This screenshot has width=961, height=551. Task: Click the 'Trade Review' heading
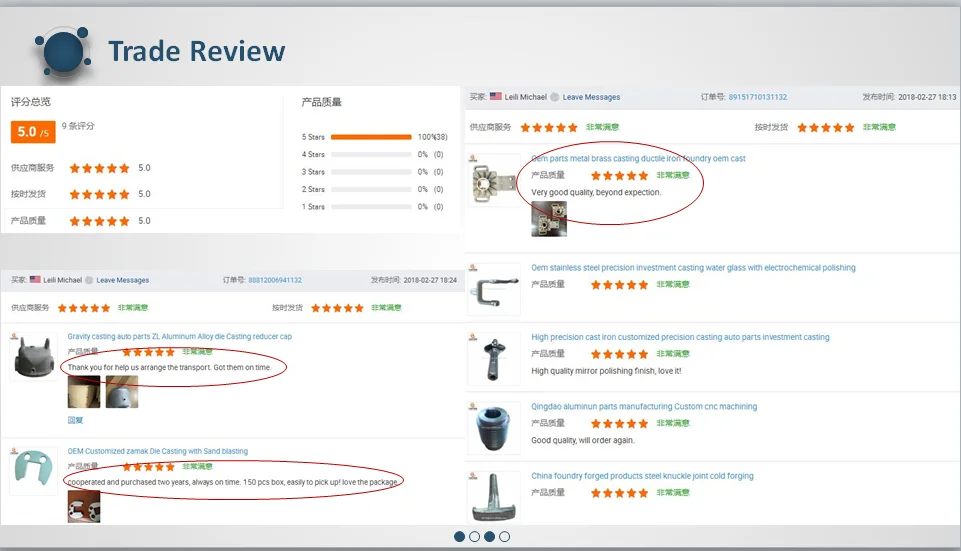point(197,51)
